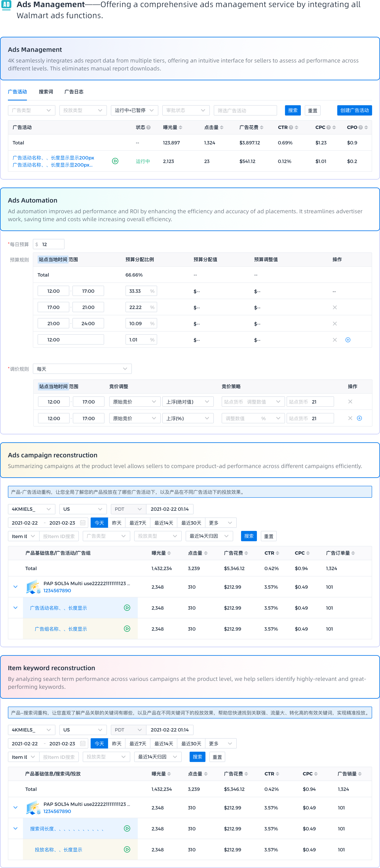The height and width of the screenshot is (868, 380).
Task: Click the 创建广告活动 button
Action: (354, 110)
